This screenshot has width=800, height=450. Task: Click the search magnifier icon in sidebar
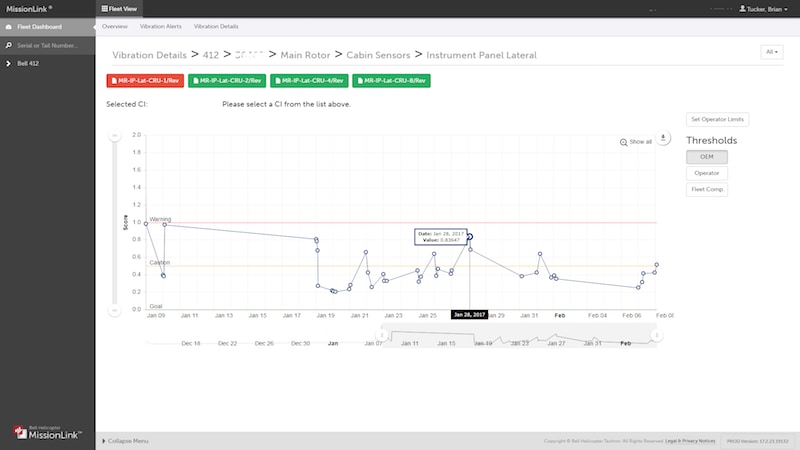click(x=9, y=46)
